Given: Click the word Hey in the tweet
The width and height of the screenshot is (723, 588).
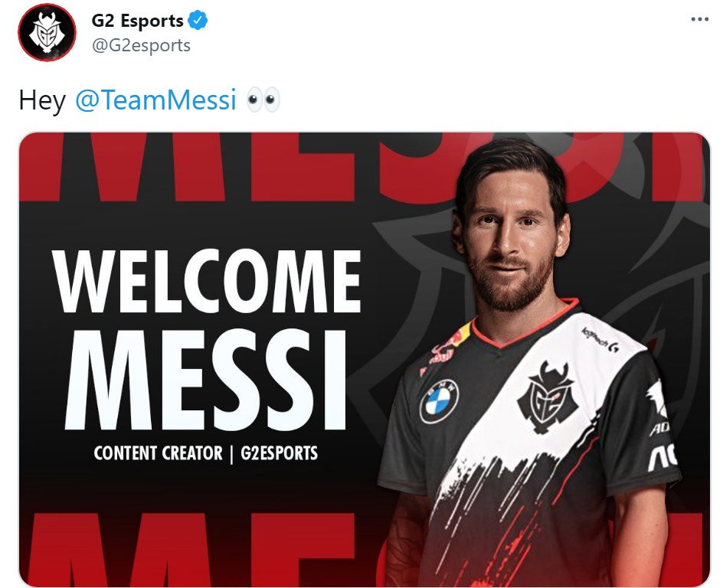Looking at the screenshot, I should click(x=42, y=100).
